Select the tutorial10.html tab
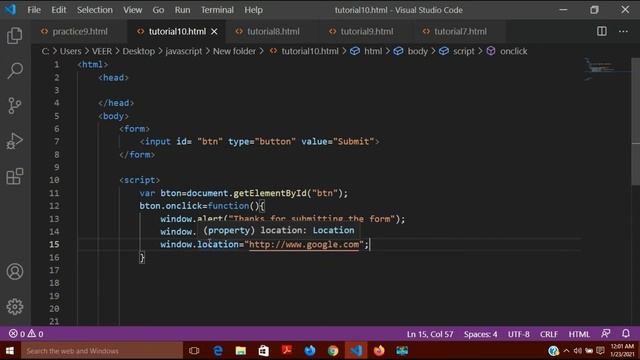This screenshot has width=640, height=360. coord(177,31)
